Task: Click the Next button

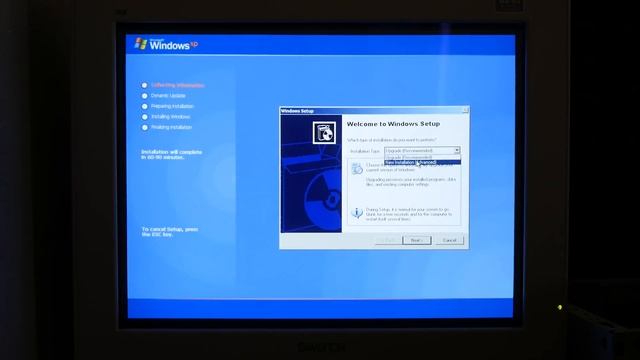Action: coord(417,240)
